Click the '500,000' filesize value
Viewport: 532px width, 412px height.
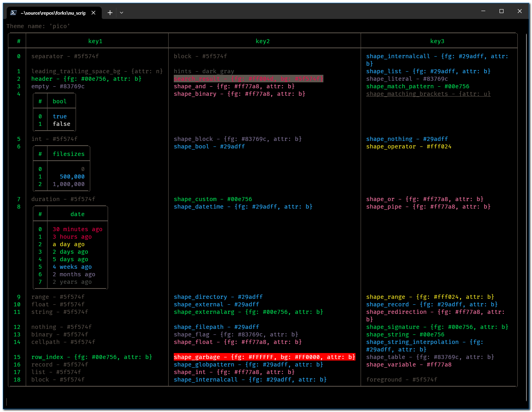coord(72,177)
